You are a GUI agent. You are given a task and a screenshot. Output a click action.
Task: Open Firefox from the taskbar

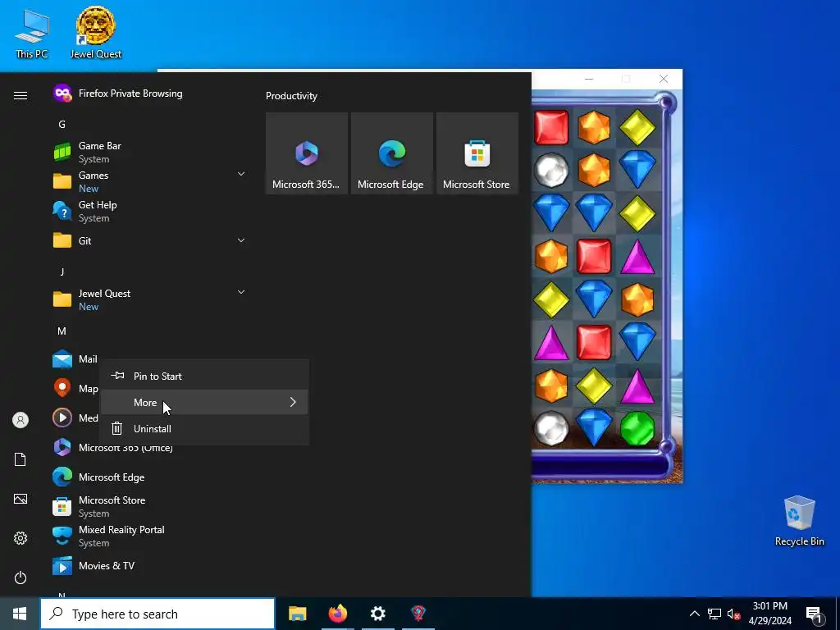(x=337, y=614)
